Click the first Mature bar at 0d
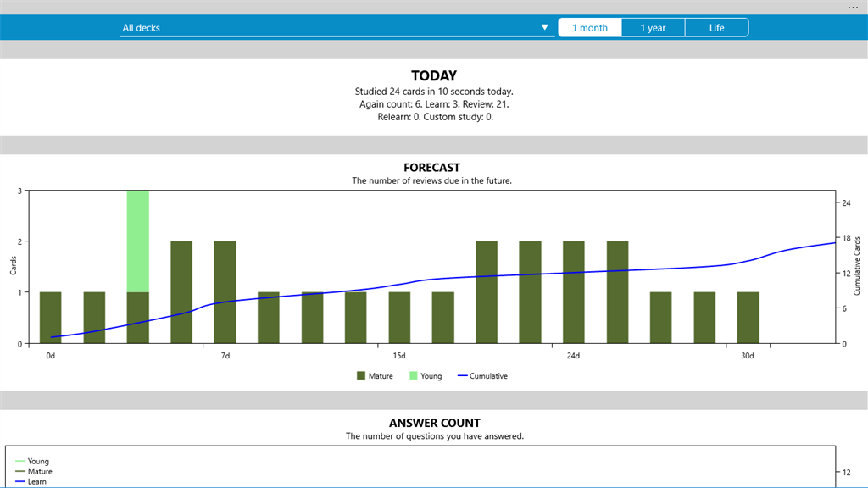The image size is (868, 488). 50,318
